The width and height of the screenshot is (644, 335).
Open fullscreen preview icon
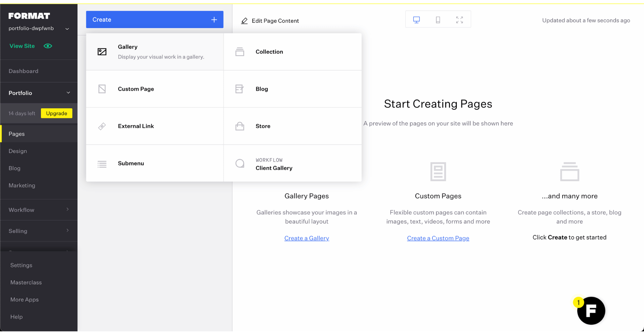[460, 19]
